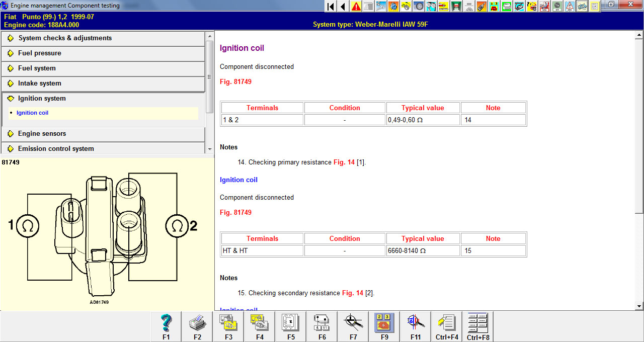Click the main content scrollbar down arrow
This screenshot has height=342, width=644.
(639, 306)
